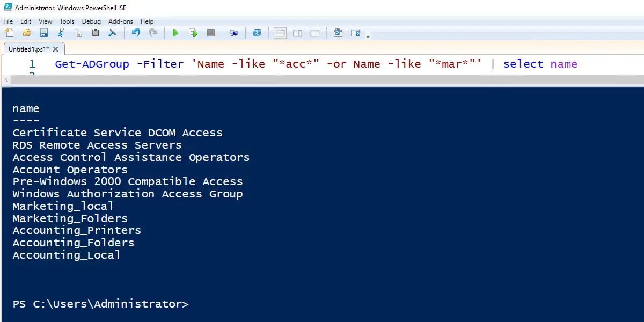Undo the last edit with the Undo arrow

tap(136, 33)
